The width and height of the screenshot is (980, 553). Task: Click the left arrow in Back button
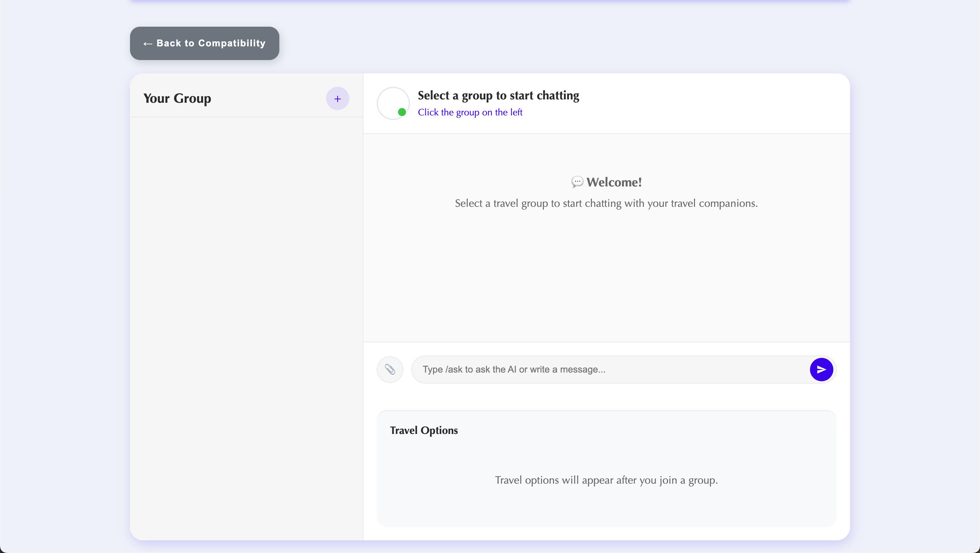tap(148, 44)
